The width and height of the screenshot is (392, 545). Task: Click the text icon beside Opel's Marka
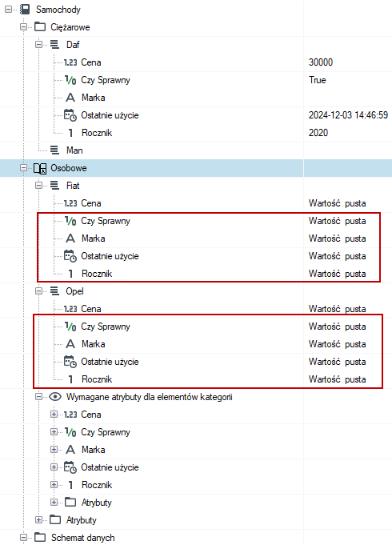[70, 344]
